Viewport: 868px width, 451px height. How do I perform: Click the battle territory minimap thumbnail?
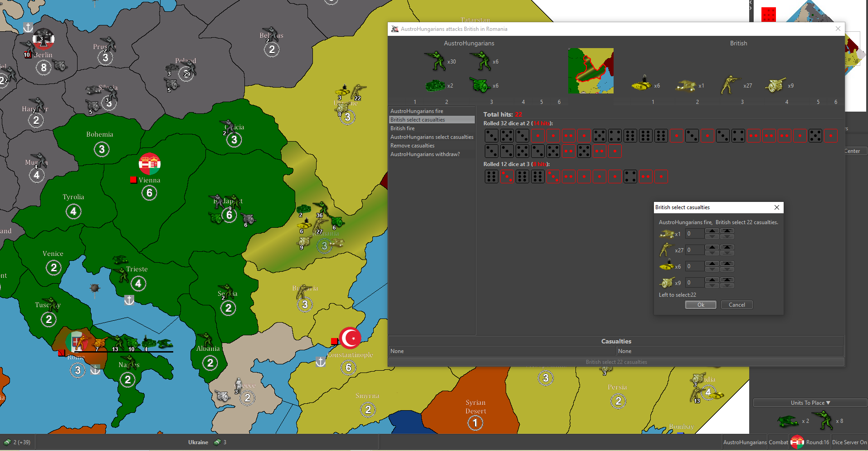coord(590,71)
